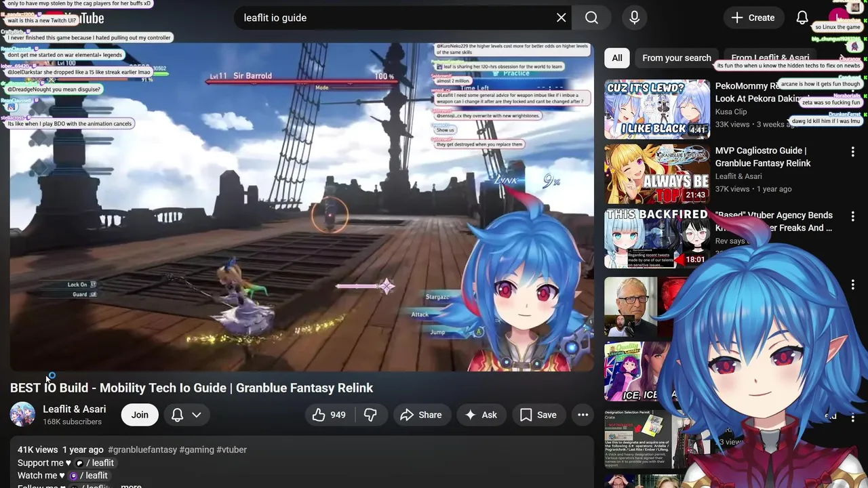Open the notifications bell

pos(802,18)
